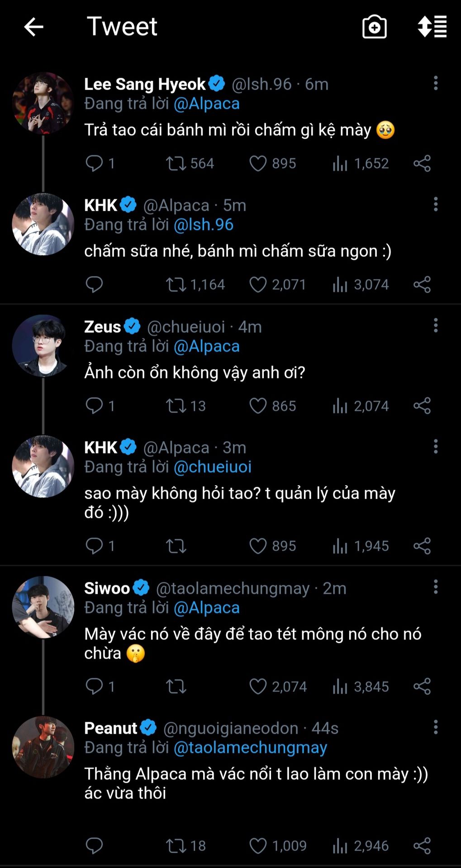View analytics for Lee Sang Hyeok's tweet
Screen dimensions: 461x868
[340, 164]
